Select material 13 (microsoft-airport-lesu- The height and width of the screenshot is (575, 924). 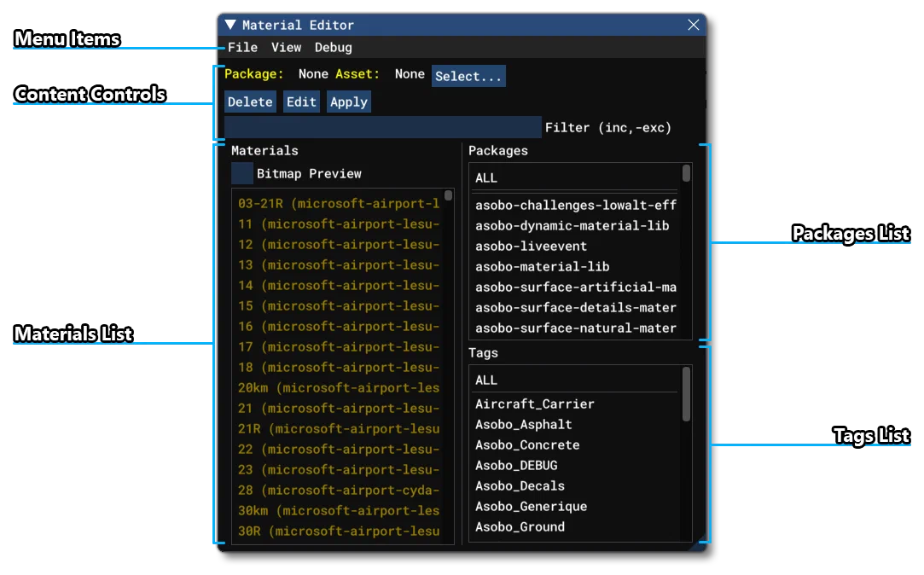[339, 265]
